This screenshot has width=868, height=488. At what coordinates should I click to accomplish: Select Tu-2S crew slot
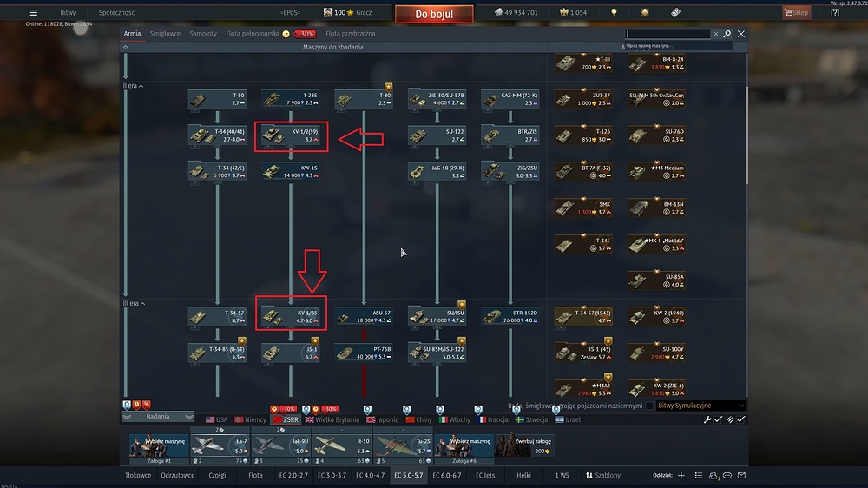tap(403, 446)
